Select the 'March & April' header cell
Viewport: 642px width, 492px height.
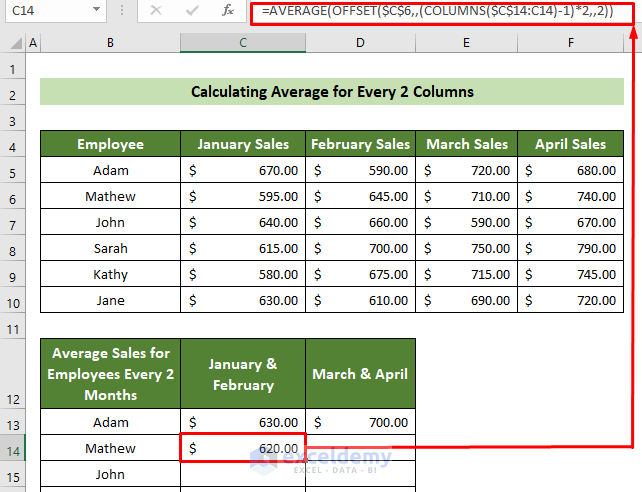click(360, 374)
